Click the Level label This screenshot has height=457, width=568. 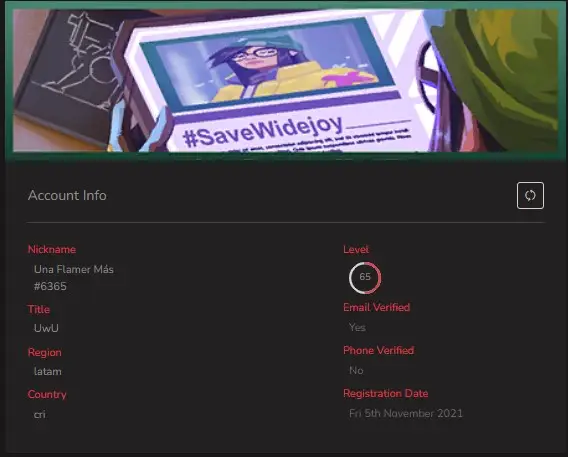(x=356, y=250)
